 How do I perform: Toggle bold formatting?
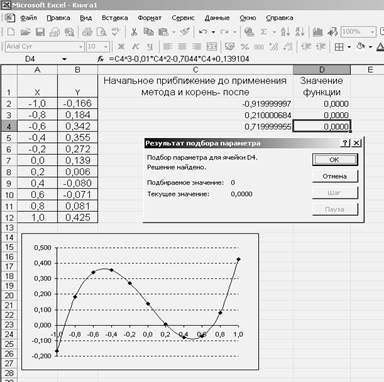click(x=121, y=47)
